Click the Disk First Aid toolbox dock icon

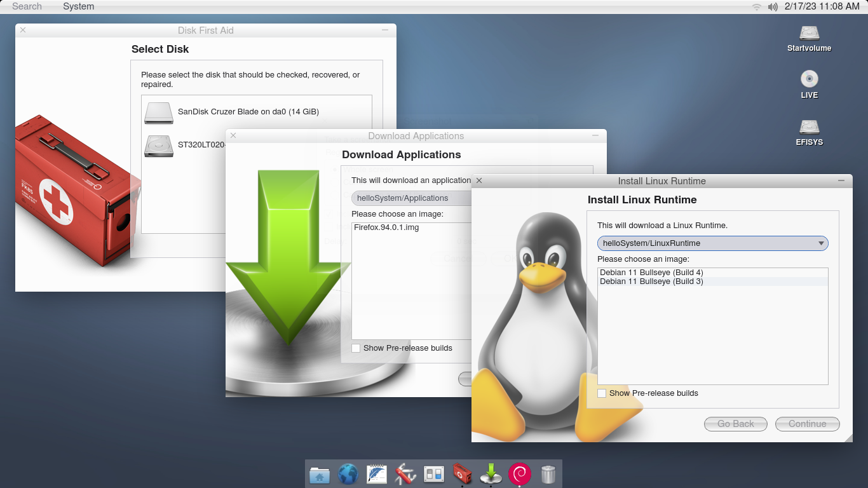point(462,474)
